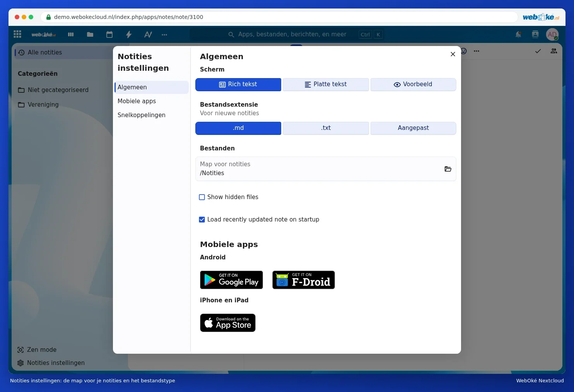574x392 pixels.
Task: Click the emoji smiley icon in editor toolbar
Action: tap(463, 51)
